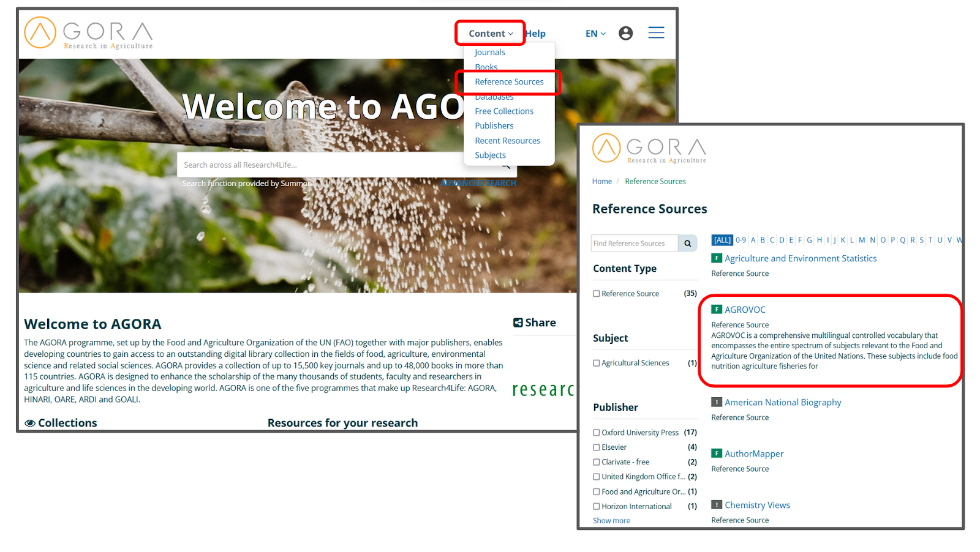Click the Share icon
This screenshot has width=980, height=552.
point(518,323)
